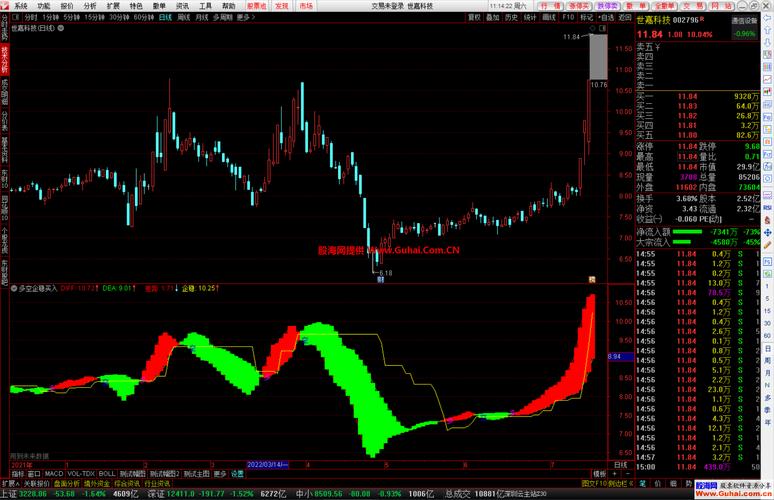This screenshot has width=774, height=500.
Task: Switch chart to 5分钟 period
Action: [x=72, y=17]
